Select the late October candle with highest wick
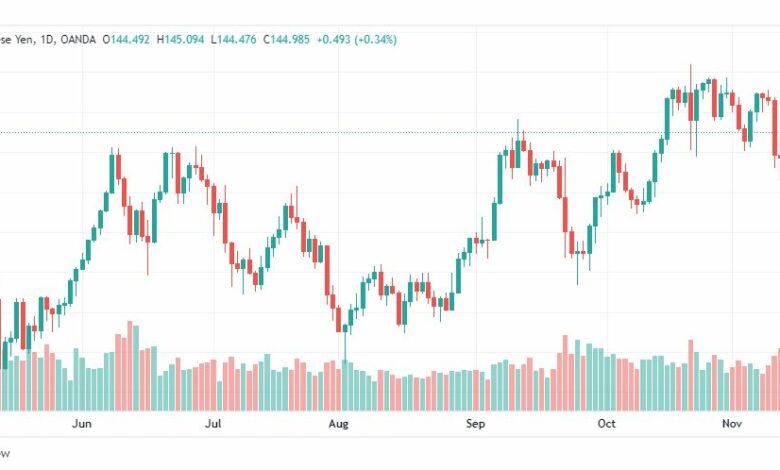780x470 pixels. (690, 106)
